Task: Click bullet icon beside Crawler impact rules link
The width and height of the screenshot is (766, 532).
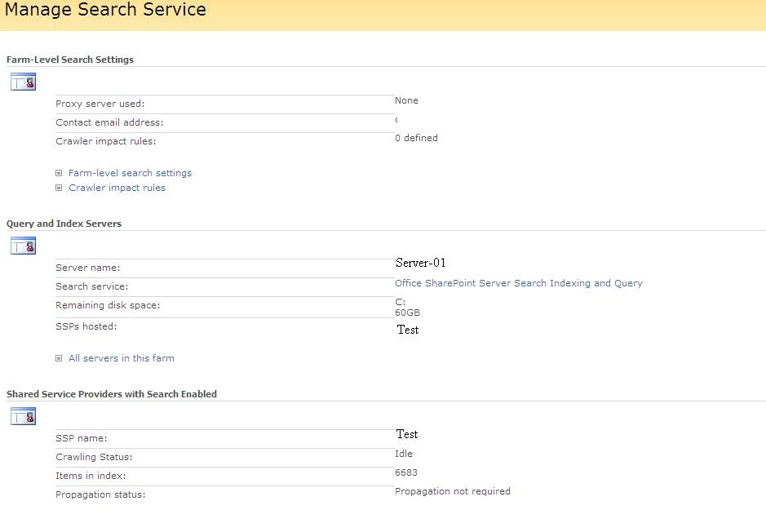Action: (x=59, y=188)
